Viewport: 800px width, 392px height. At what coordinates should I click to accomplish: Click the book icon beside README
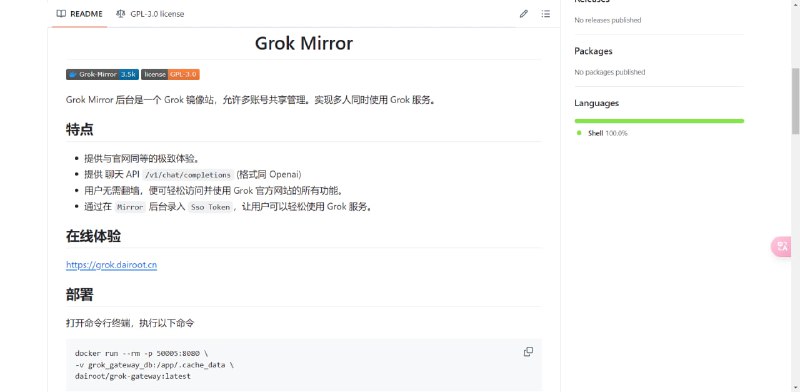pyautogui.click(x=61, y=14)
